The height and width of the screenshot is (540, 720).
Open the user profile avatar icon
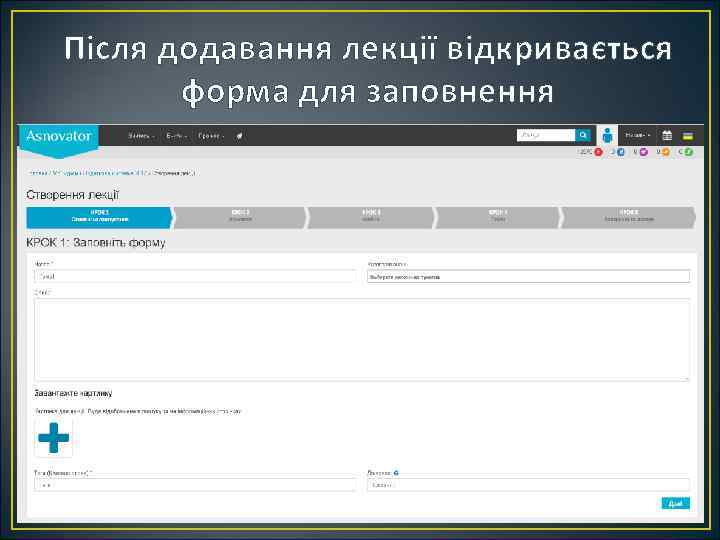tap(607, 136)
